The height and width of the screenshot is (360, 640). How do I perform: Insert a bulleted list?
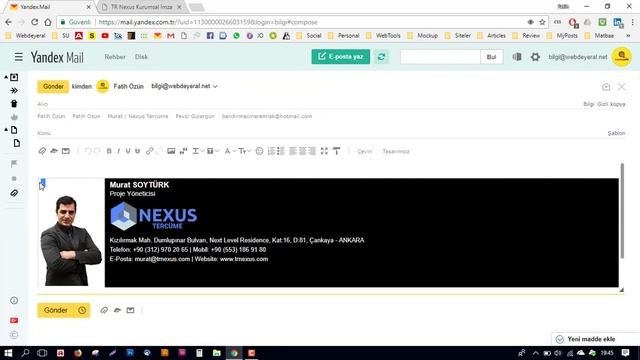click(281, 151)
